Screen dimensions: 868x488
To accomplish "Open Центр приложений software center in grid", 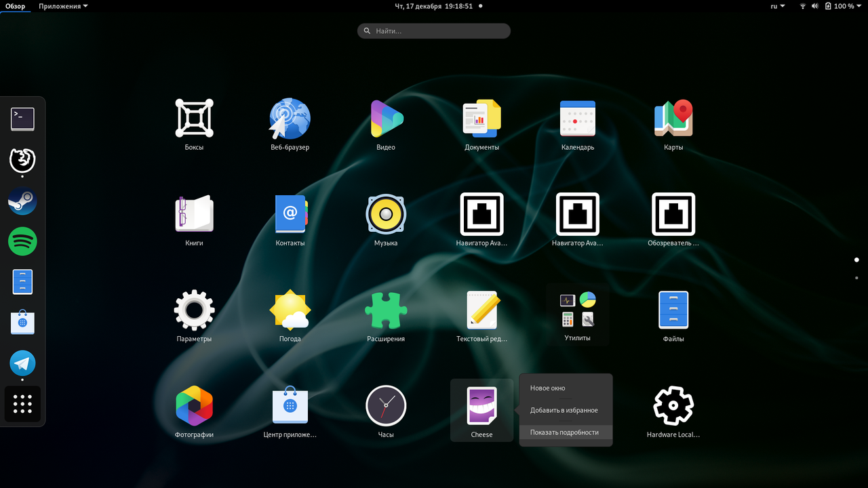I will pyautogui.click(x=290, y=406).
